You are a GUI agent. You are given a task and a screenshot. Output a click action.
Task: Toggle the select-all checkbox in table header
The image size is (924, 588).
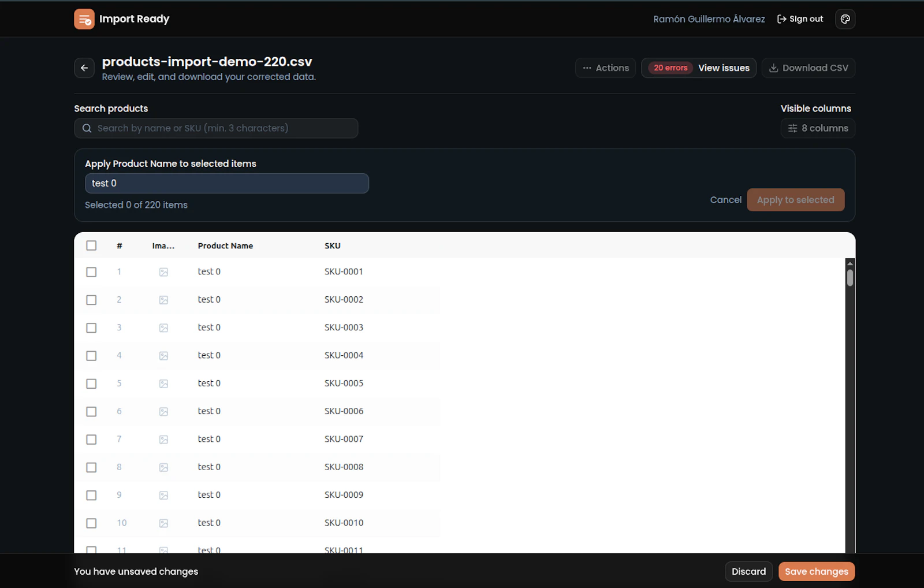91,245
